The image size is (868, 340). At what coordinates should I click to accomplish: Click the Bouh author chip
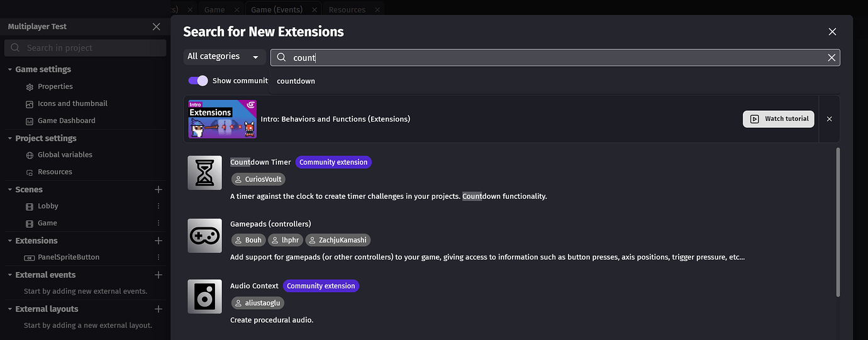(x=248, y=240)
